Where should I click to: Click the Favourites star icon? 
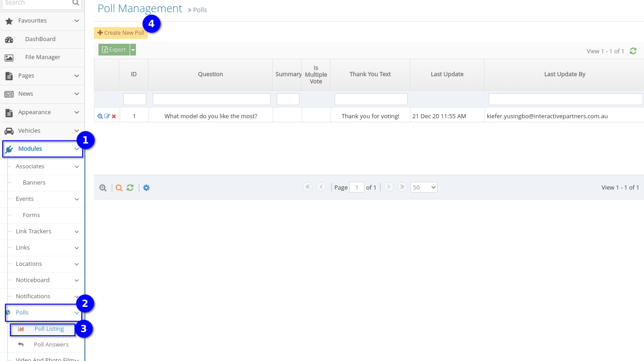point(9,20)
